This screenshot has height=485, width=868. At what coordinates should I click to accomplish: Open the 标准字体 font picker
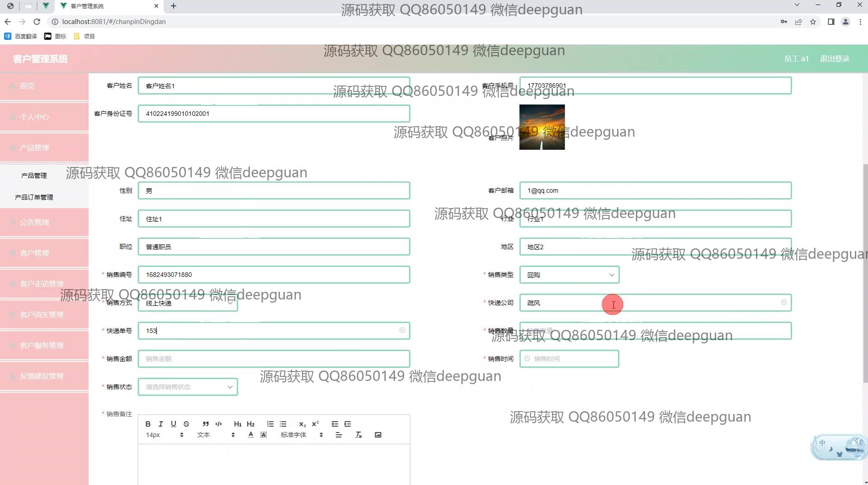pos(302,435)
